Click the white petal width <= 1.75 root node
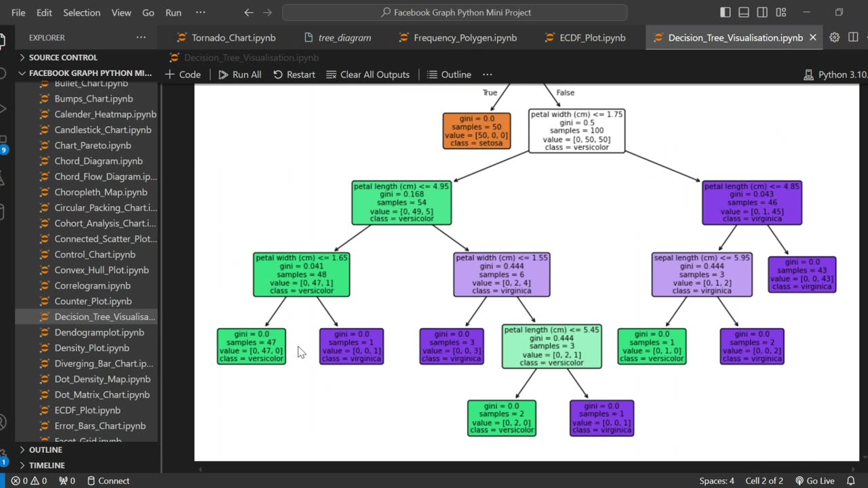Viewport: 868px width, 488px height. tap(576, 131)
